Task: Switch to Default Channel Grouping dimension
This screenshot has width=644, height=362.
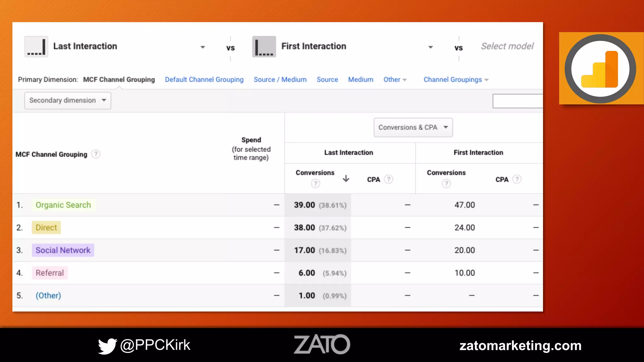Action: click(x=204, y=80)
